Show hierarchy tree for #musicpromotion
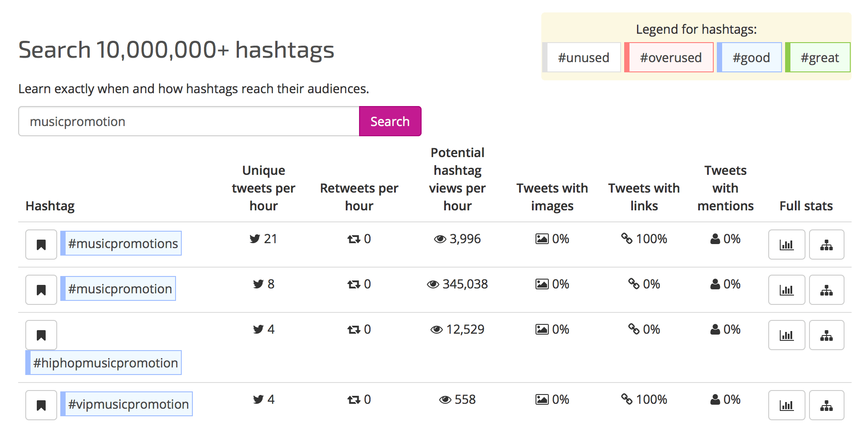Viewport: 868px width, 434px height. point(826,290)
